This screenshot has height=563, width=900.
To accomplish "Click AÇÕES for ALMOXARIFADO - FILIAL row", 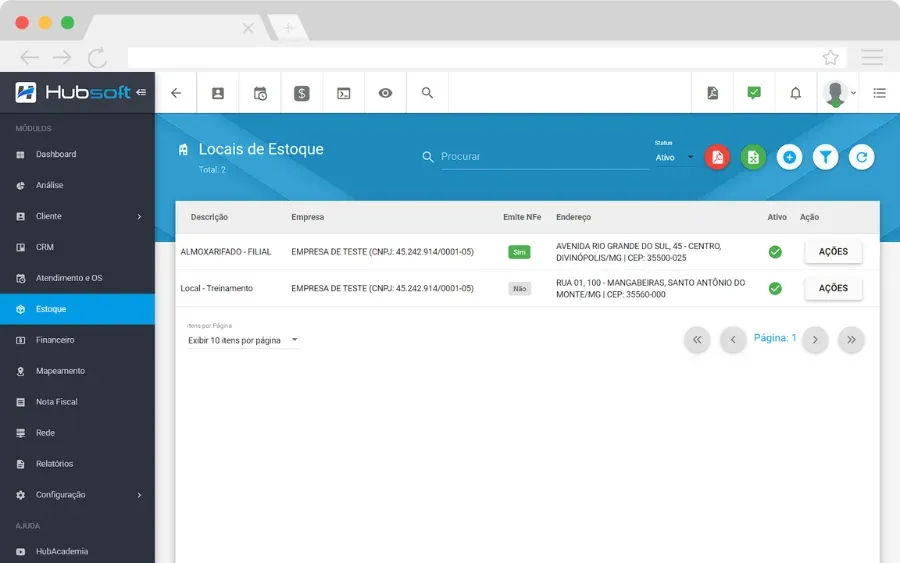I will [833, 252].
